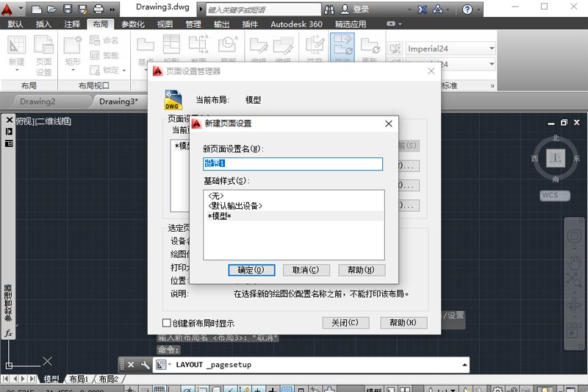Click the New drawing icon in quick access toolbar
588x392 pixels.
tap(36, 10)
